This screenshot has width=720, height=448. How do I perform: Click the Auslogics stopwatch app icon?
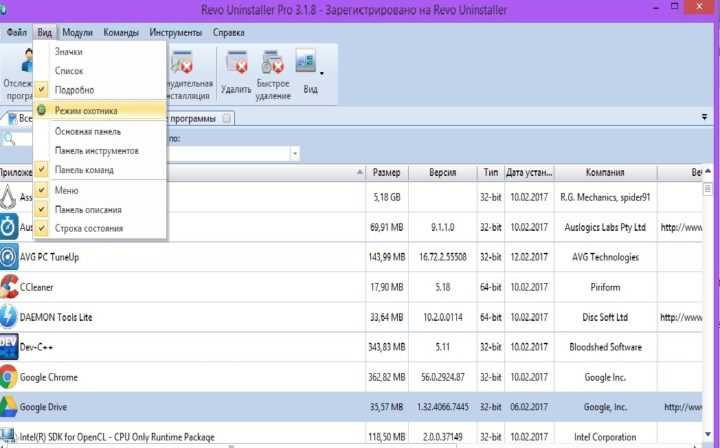click(9, 227)
